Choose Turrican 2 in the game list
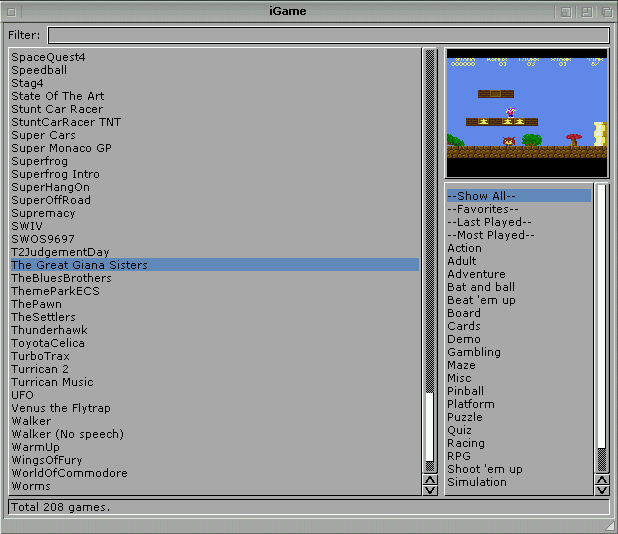The image size is (618, 534). [x=39, y=369]
